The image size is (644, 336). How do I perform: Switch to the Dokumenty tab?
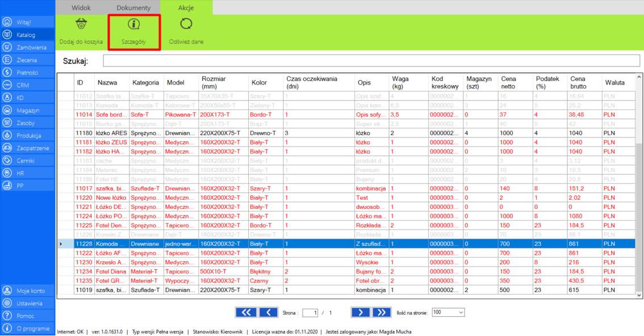pos(133,8)
